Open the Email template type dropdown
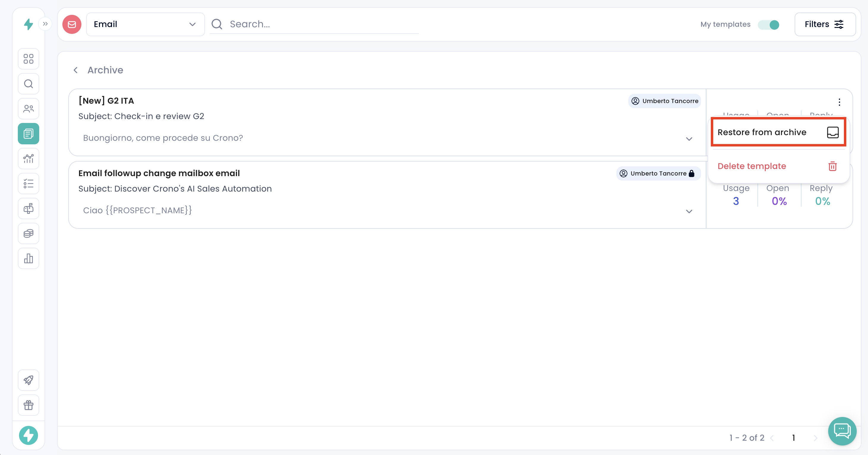 click(x=145, y=24)
